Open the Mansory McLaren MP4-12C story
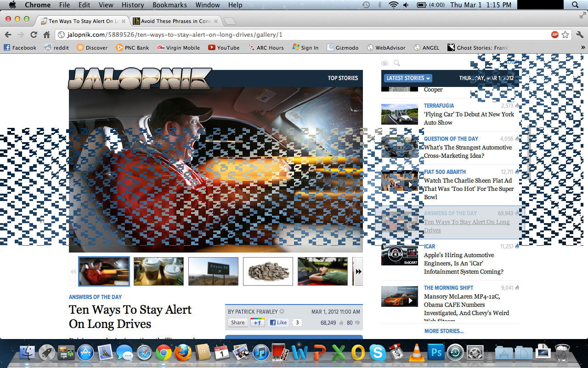Viewport: 588px width, 368px height. coord(466,309)
